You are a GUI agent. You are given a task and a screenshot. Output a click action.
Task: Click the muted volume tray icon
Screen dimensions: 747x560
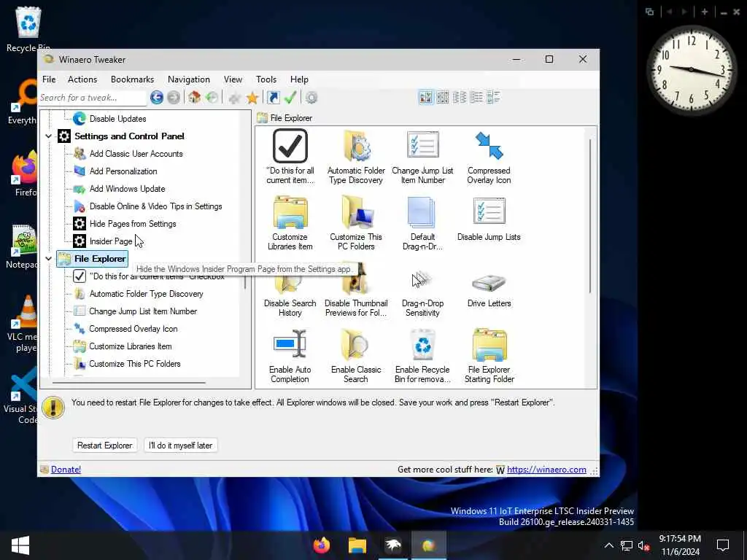644,545
